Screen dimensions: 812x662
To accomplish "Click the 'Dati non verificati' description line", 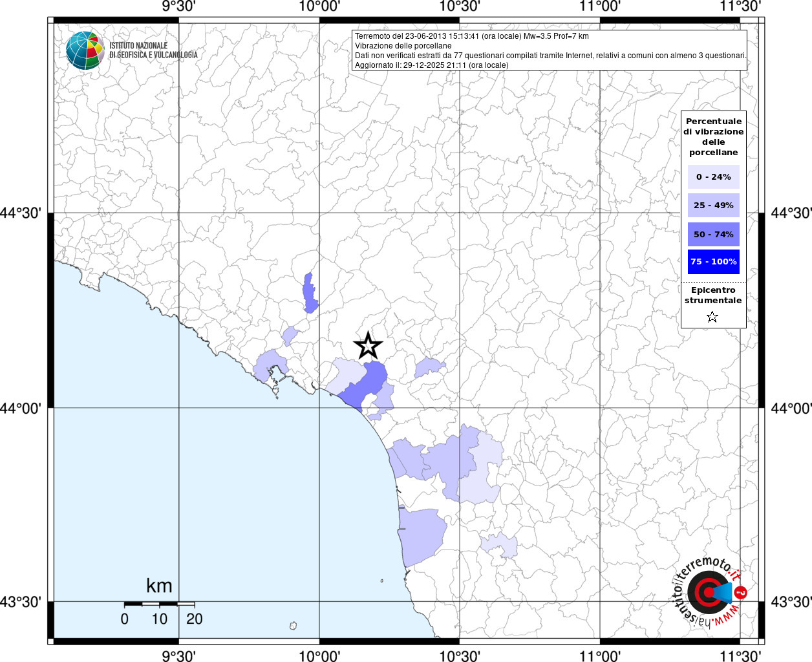I will coord(550,56).
